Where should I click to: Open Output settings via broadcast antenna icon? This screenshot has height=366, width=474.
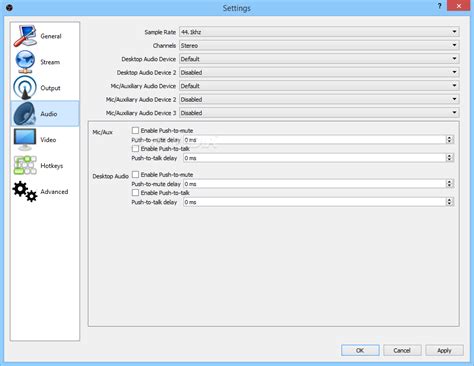(25, 88)
